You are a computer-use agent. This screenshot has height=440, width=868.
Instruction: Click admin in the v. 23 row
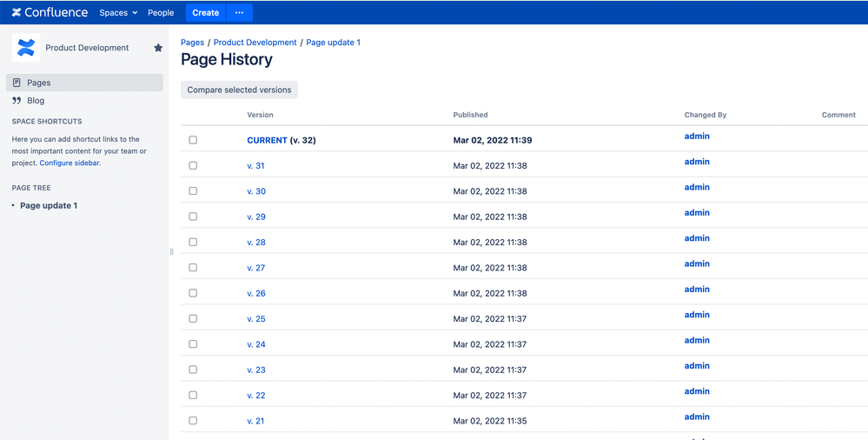pos(697,366)
